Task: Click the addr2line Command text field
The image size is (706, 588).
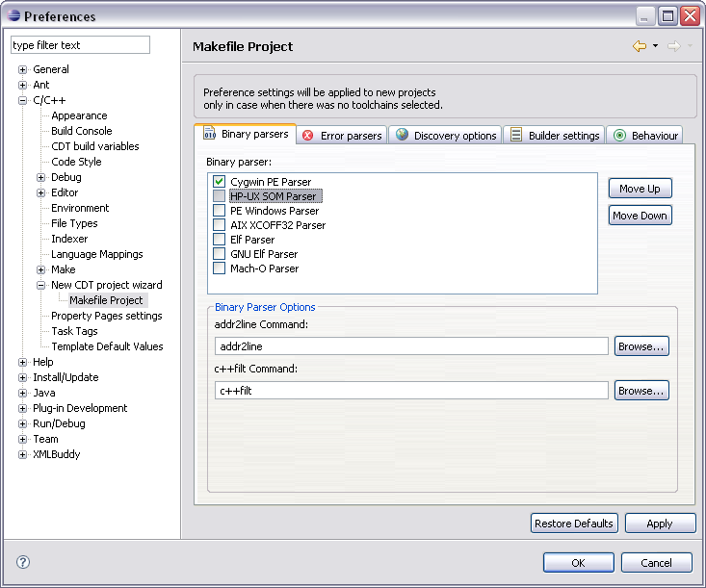Action: pos(411,346)
